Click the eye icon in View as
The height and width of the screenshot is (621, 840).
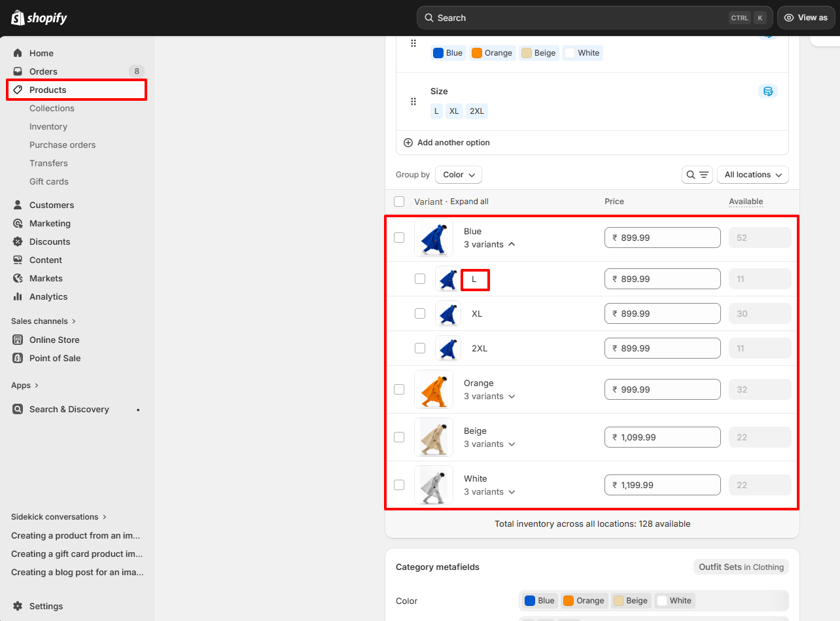coord(789,18)
